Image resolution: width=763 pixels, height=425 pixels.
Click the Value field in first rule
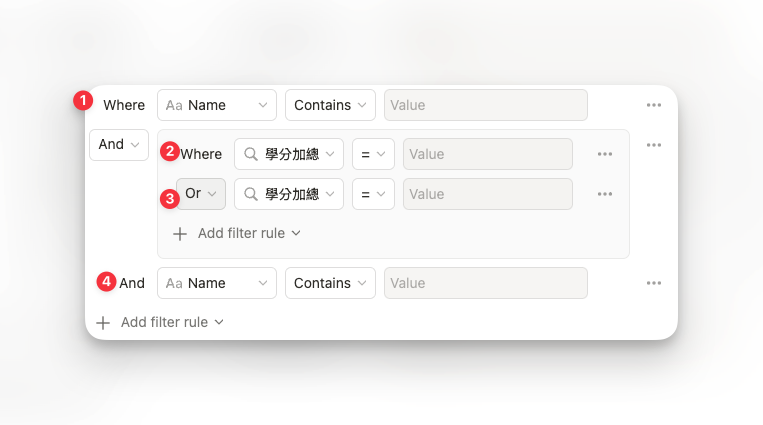[485, 105]
